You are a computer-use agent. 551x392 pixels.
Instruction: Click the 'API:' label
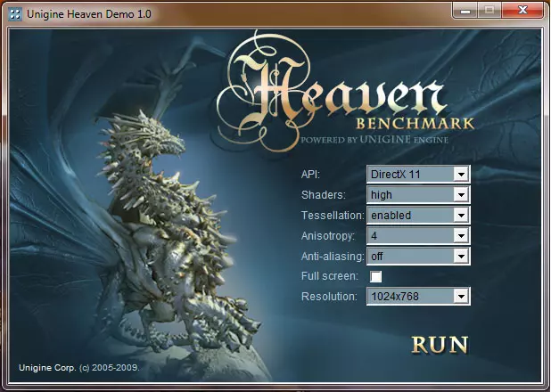pos(310,175)
